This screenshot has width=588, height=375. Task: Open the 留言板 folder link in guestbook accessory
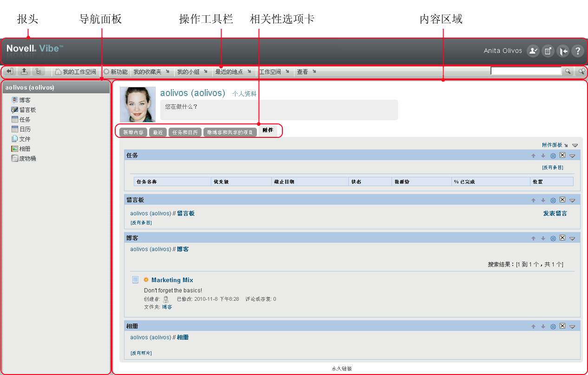[186, 213]
